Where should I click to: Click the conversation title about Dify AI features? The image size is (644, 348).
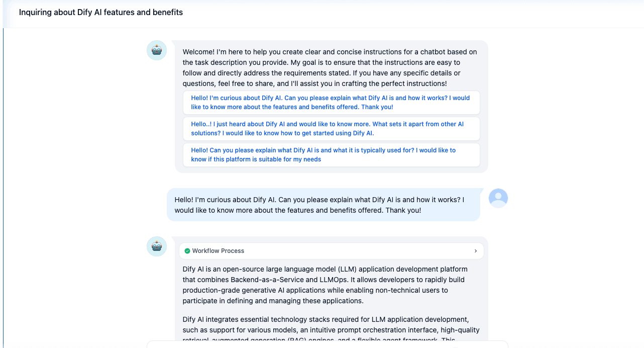point(100,12)
